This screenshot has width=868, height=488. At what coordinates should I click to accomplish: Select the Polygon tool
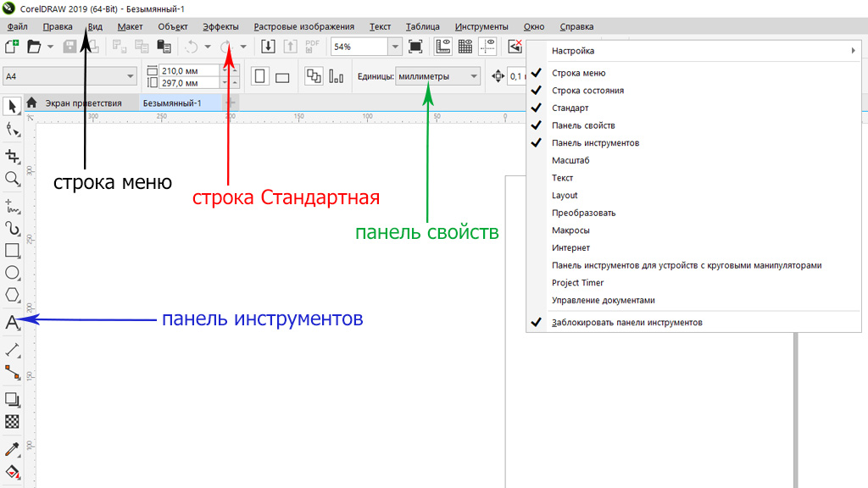[x=12, y=295]
